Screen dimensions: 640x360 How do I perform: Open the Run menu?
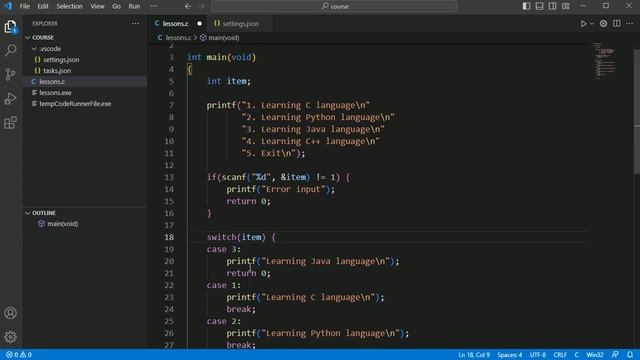[x=134, y=6]
